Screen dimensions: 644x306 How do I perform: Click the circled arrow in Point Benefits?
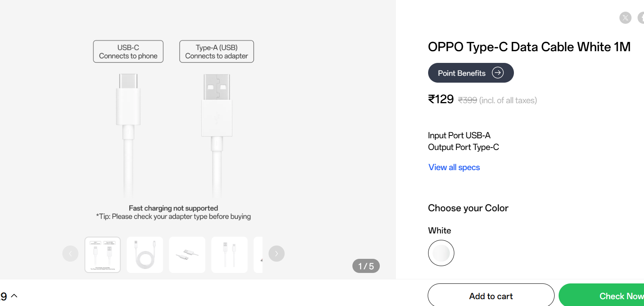pos(498,73)
